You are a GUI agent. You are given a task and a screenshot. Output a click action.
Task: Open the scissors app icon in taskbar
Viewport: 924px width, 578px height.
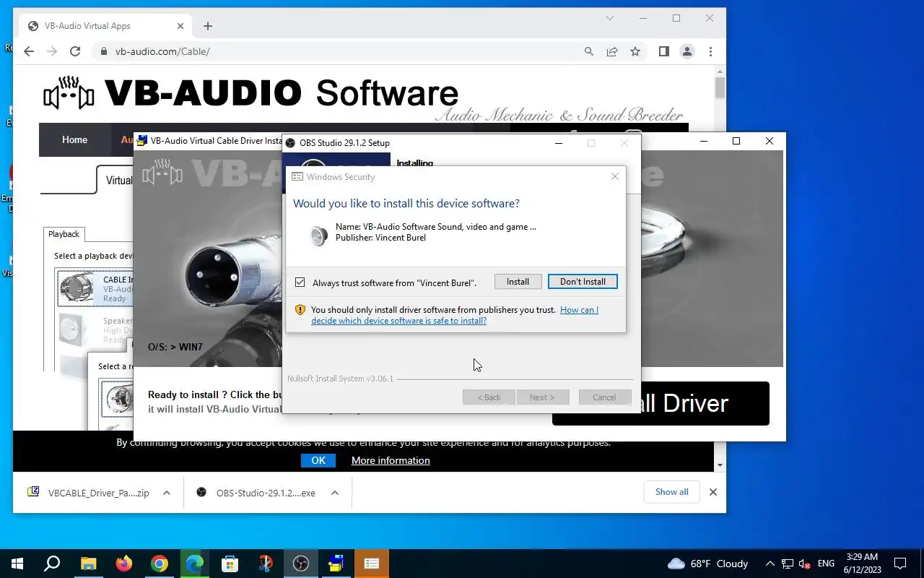pyautogui.click(x=265, y=564)
